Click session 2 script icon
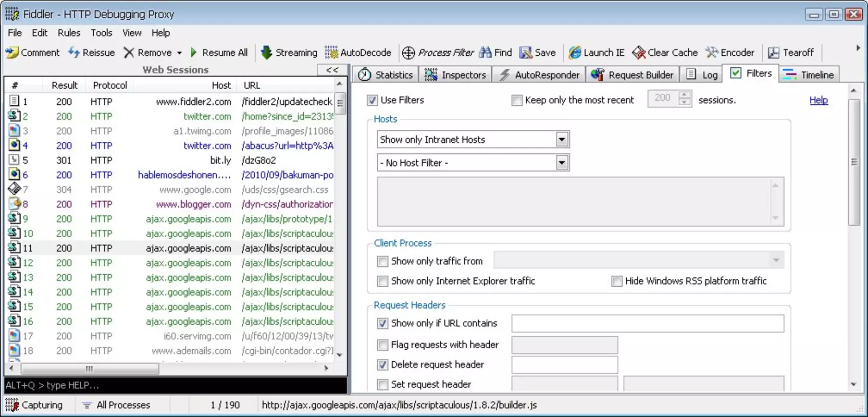This screenshot has width=868, height=417. click(15, 116)
